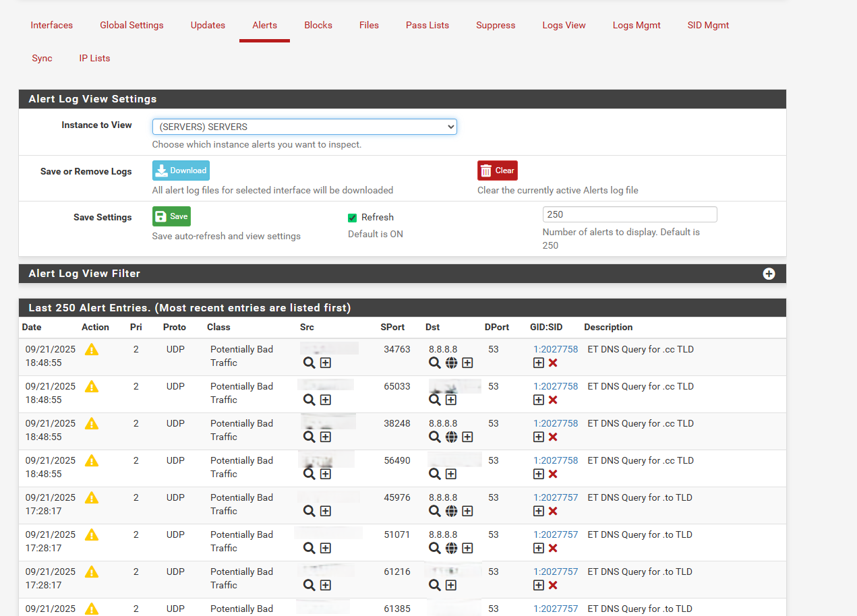Switch to the Blocks tab
Viewport: 857px width, 616px height.
pos(318,25)
